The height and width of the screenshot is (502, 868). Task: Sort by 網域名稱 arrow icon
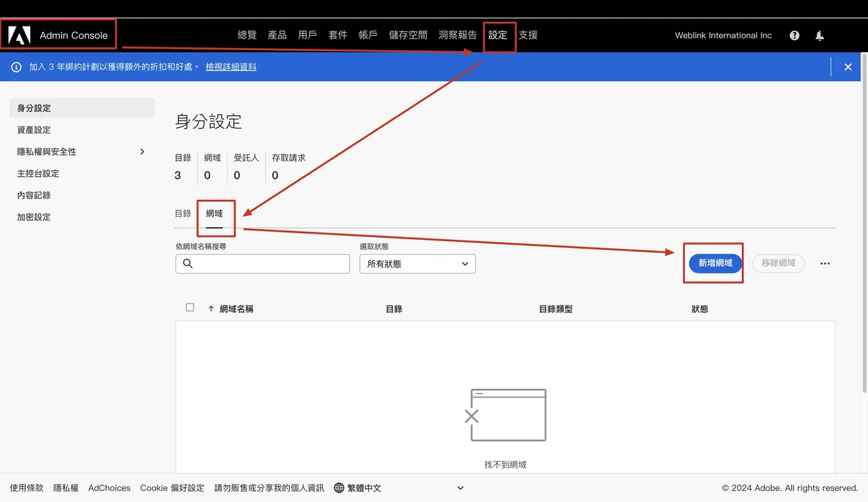[211, 308]
